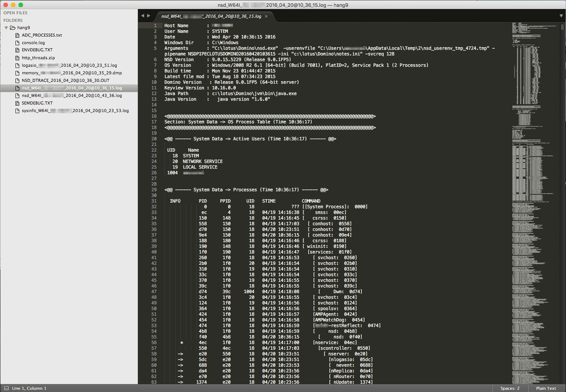Screen dimensions: 566x392
Task: Change indentation via Spaces: 2
Action: point(510,388)
